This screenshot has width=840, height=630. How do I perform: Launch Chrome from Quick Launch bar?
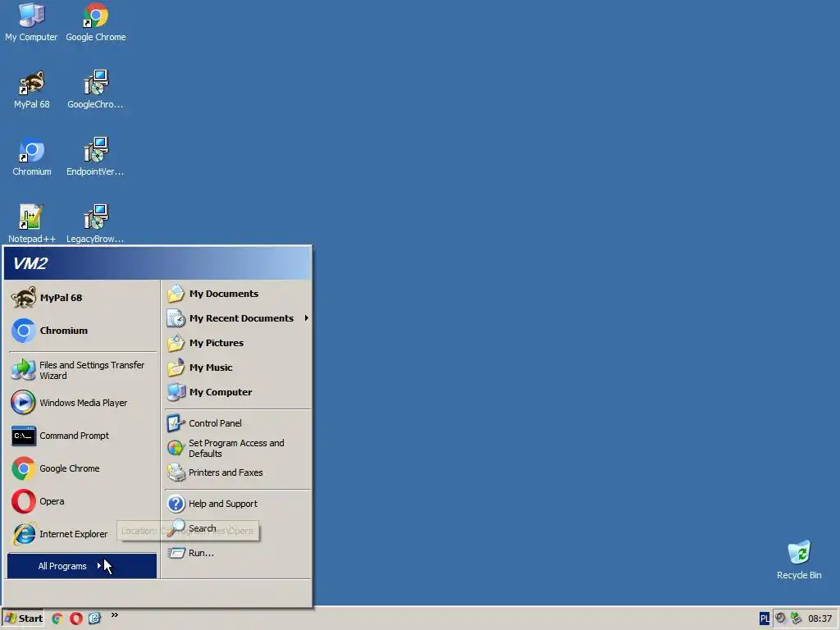pos(57,619)
